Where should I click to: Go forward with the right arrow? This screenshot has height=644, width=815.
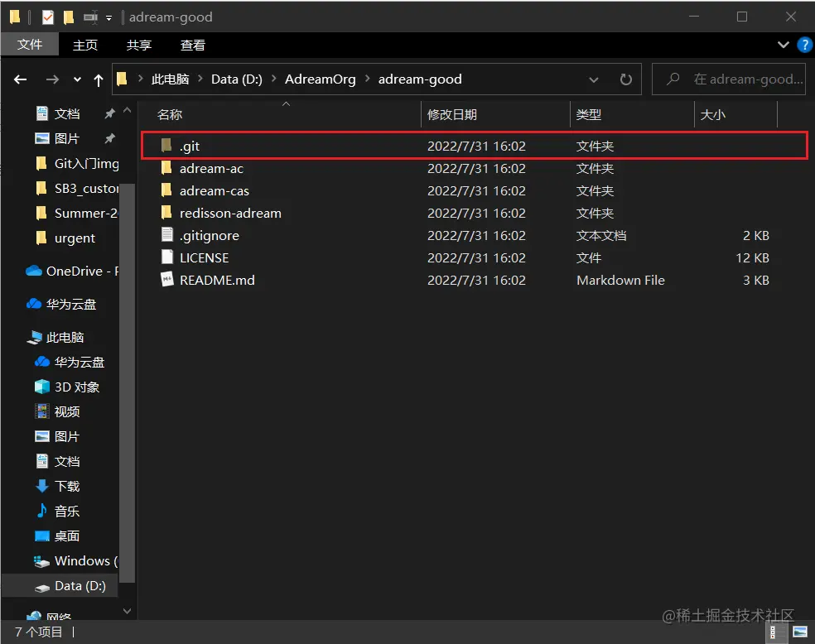coord(52,79)
